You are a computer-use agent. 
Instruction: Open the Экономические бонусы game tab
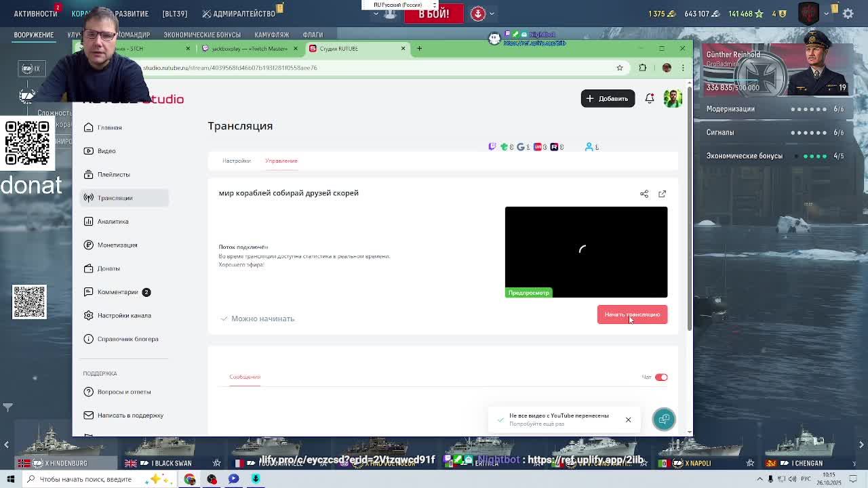202,35
